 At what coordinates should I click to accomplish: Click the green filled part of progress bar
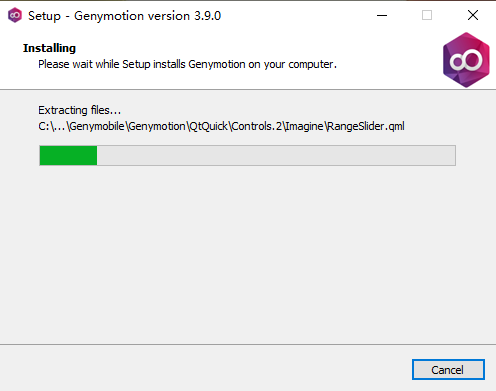tap(68, 155)
